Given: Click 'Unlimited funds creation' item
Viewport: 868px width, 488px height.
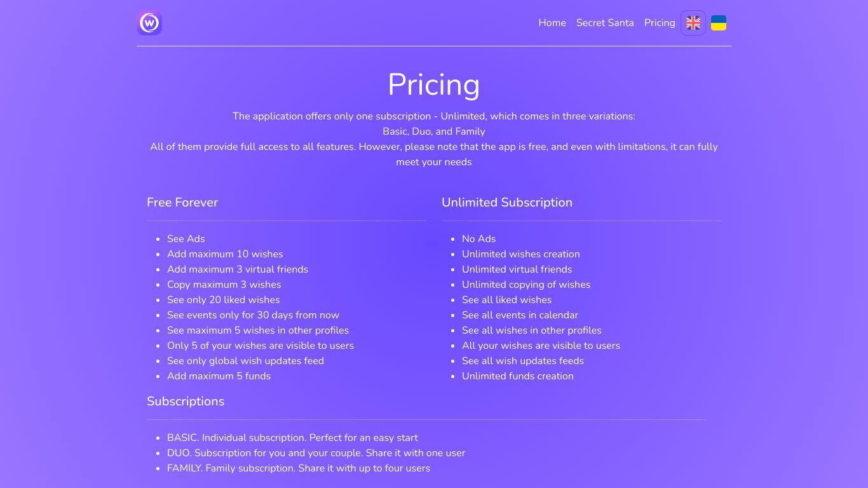Looking at the screenshot, I should click(518, 376).
